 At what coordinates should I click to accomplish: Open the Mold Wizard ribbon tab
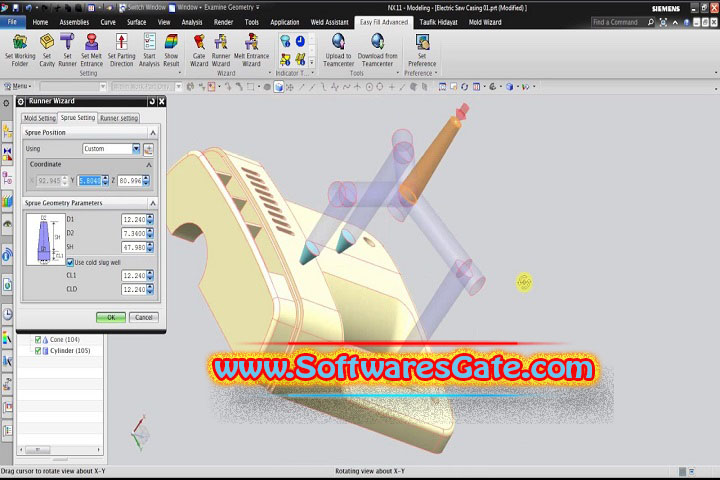click(x=485, y=22)
